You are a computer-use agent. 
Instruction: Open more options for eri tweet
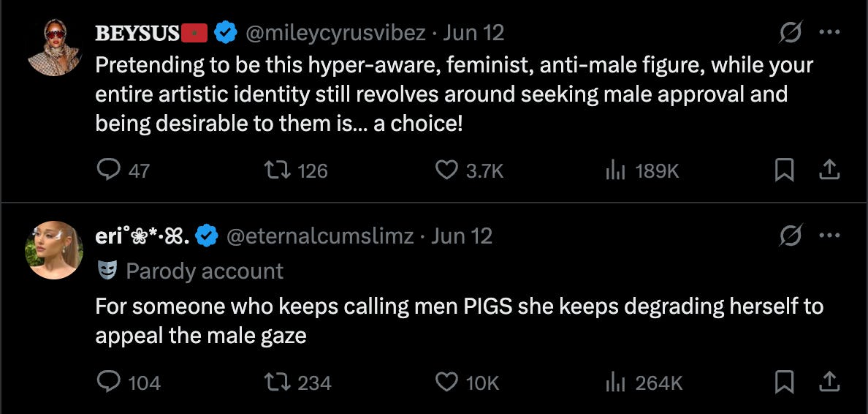(x=829, y=236)
